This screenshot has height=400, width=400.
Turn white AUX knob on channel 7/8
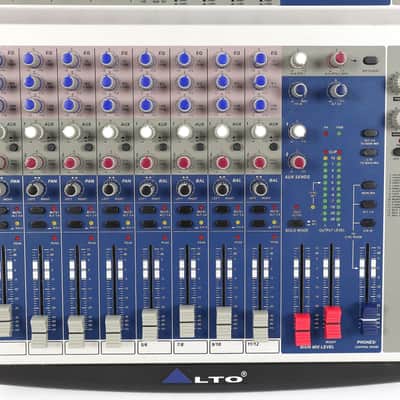tap(184, 132)
